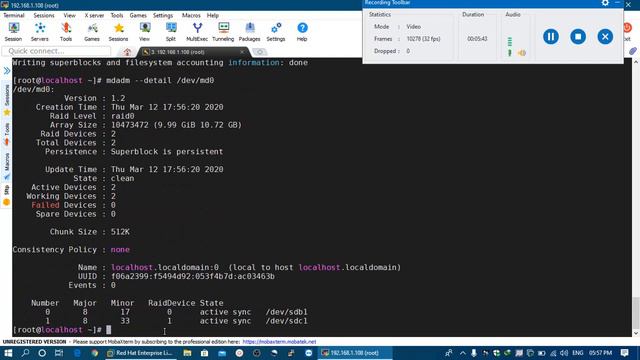Open the Games toolbar icon
Screen dimensions: 640x360
pos(92,32)
